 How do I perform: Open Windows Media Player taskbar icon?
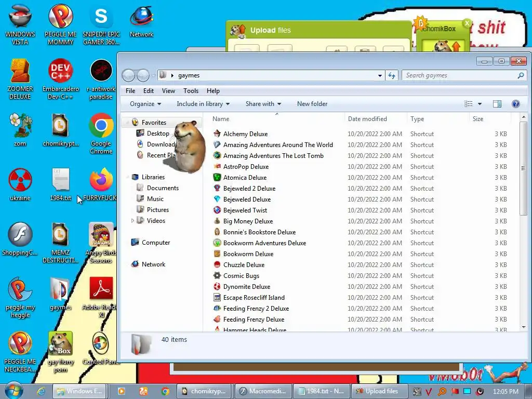coord(121,391)
